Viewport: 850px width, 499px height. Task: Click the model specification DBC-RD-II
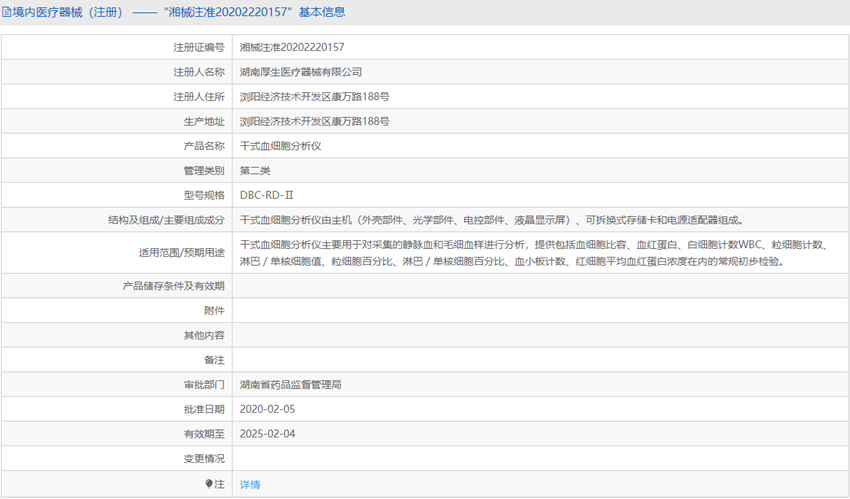pyautogui.click(x=268, y=195)
